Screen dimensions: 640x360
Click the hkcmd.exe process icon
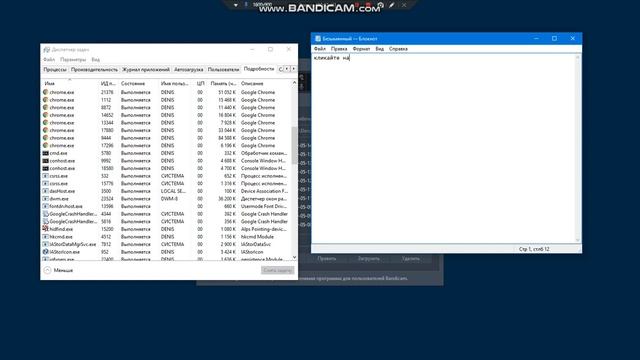46,237
